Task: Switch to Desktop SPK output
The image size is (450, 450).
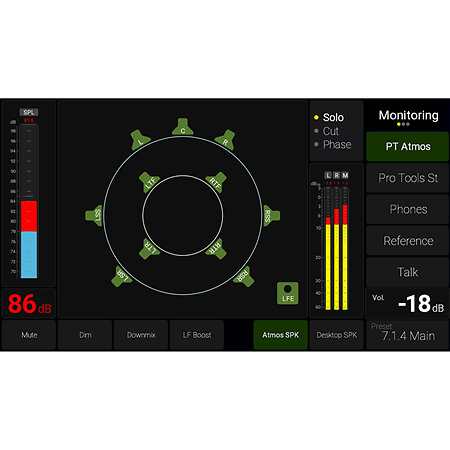Action: [x=336, y=335]
